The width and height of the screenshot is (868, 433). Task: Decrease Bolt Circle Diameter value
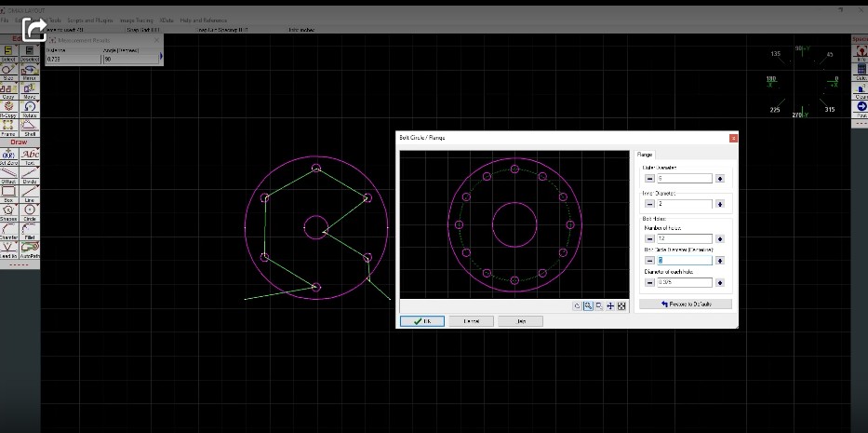pyautogui.click(x=650, y=261)
